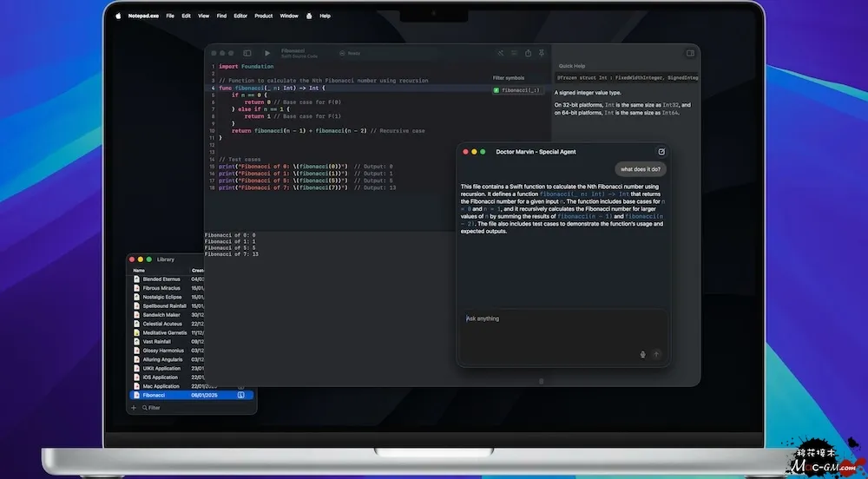The image size is (868, 479).
Task: Focus the Ask anything chat field
Action: click(563, 335)
